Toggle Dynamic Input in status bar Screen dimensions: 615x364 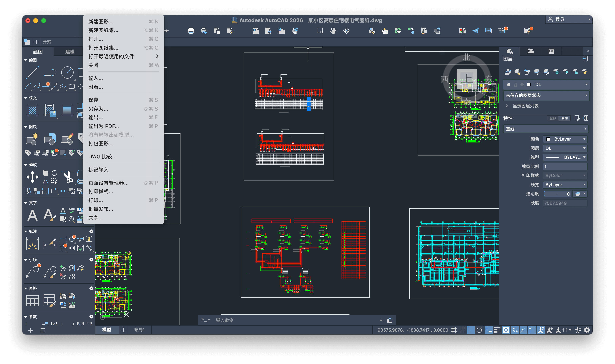click(x=488, y=330)
